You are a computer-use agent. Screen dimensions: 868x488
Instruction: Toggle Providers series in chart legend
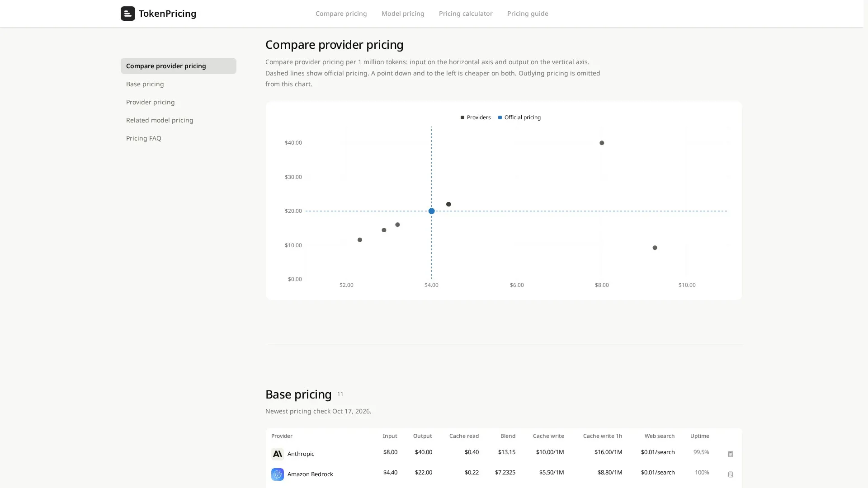click(x=476, y=117)
